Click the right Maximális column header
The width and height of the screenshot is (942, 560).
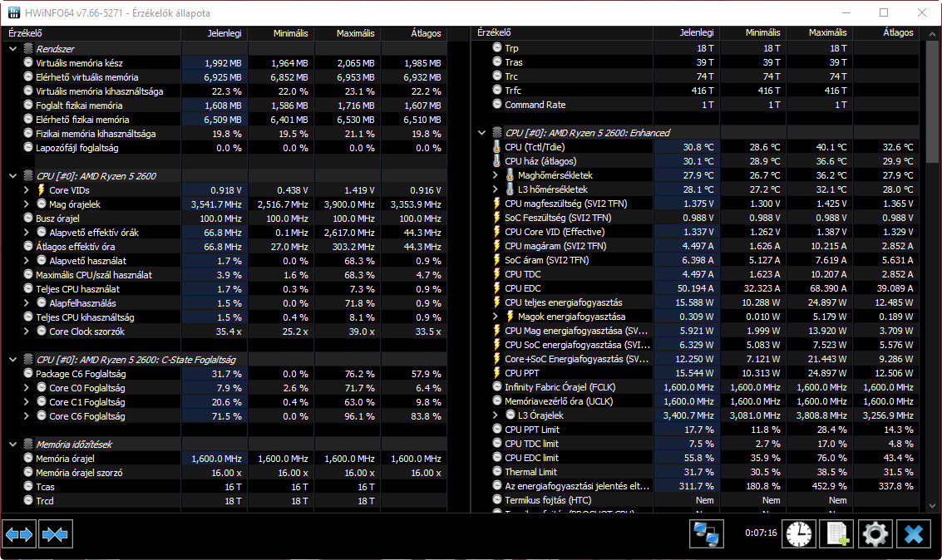coord(820,32)
